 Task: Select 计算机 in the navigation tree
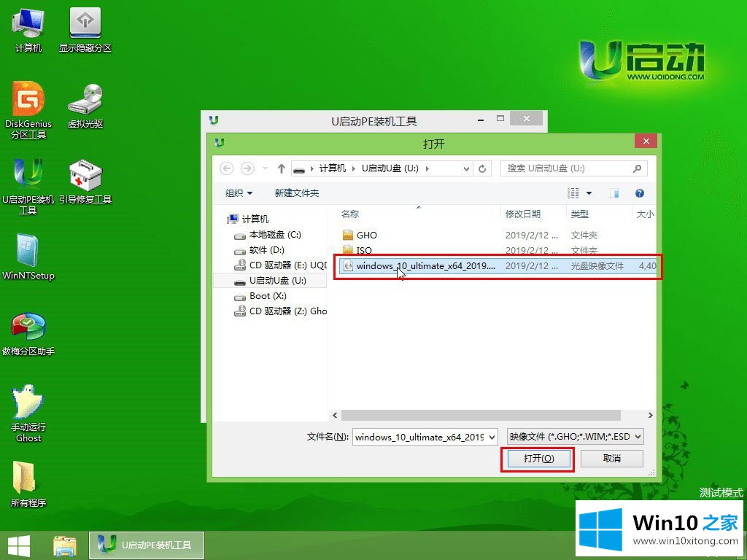[x=249, y=219]
